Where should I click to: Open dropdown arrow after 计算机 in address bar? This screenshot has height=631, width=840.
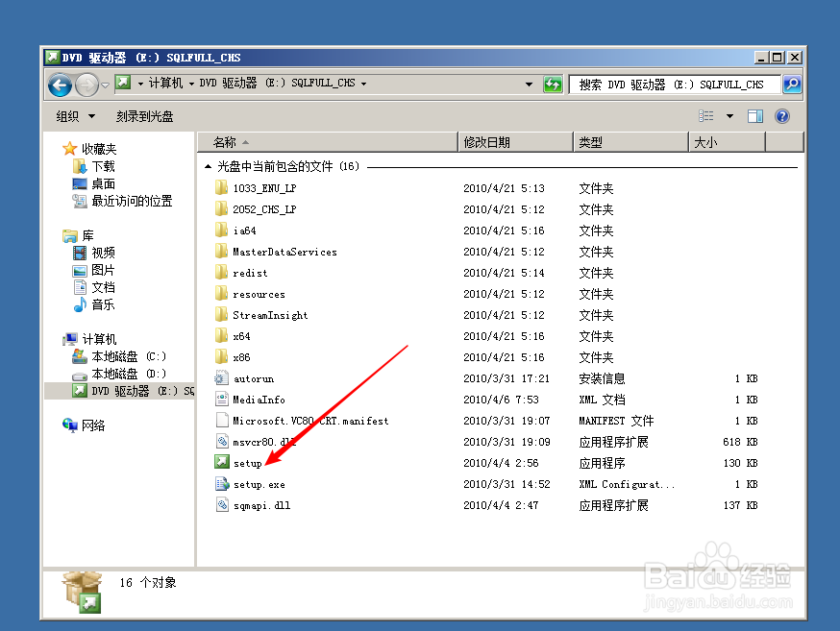point(191,84)
